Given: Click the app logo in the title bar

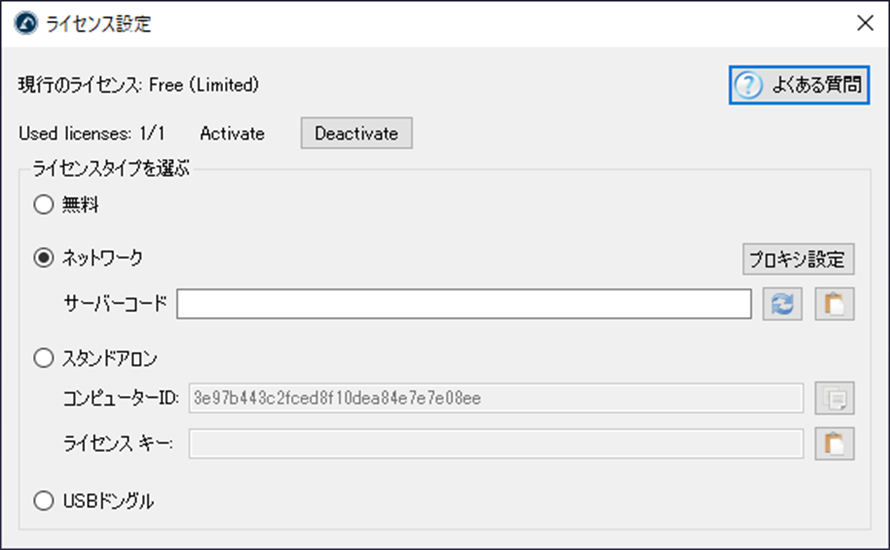Looking at the screenshot, I should click(x=26, y=23).
